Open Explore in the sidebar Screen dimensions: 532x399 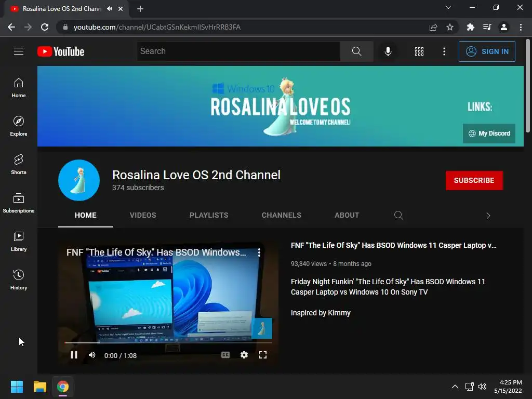coord(19,126)
